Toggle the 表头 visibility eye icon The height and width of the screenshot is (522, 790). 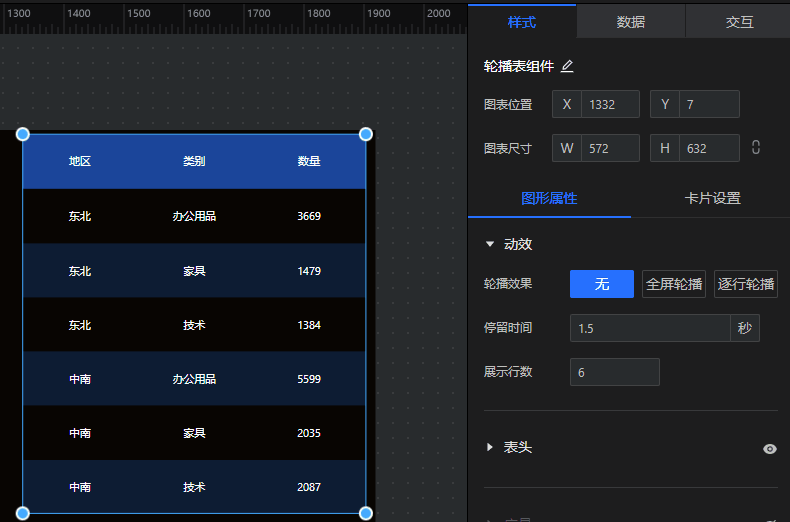pyautogui.click(x=769, y=449)
